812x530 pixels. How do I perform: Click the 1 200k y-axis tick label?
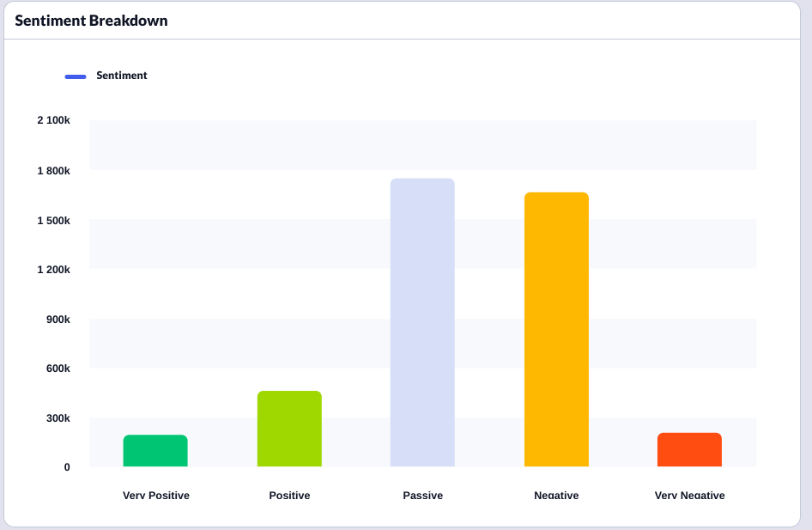click(53, 270)
